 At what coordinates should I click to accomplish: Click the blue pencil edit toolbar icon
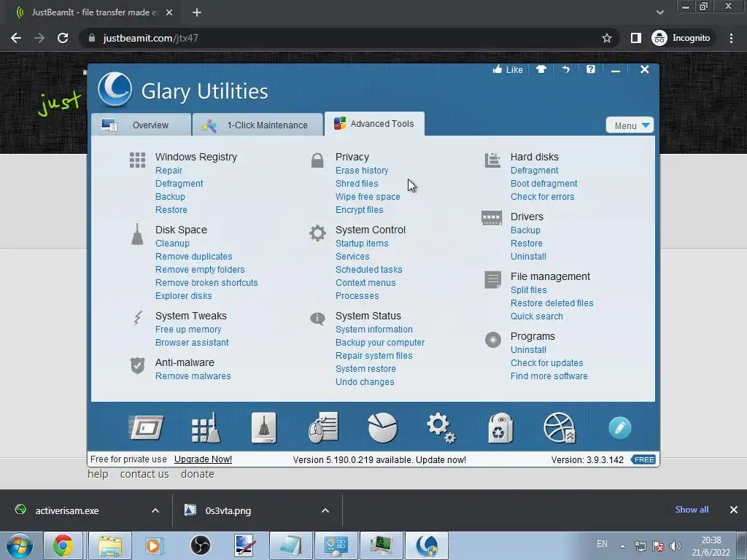pyautogui.click(x=620, y=427)
